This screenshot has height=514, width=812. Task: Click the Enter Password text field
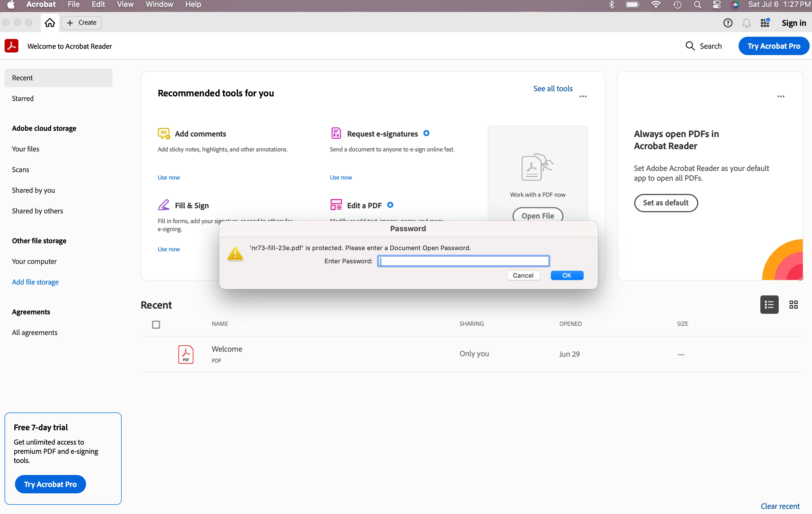[463, 261]
